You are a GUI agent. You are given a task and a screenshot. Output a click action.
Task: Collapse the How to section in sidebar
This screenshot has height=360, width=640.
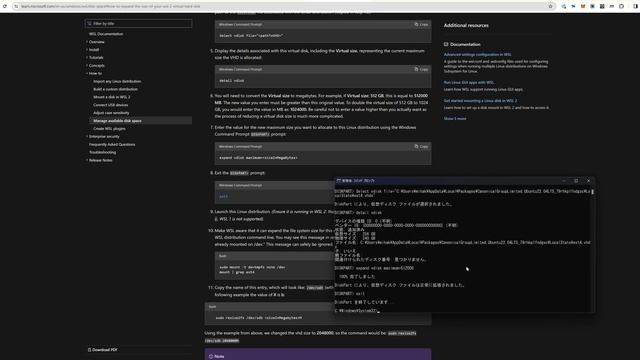pos(95,73)
